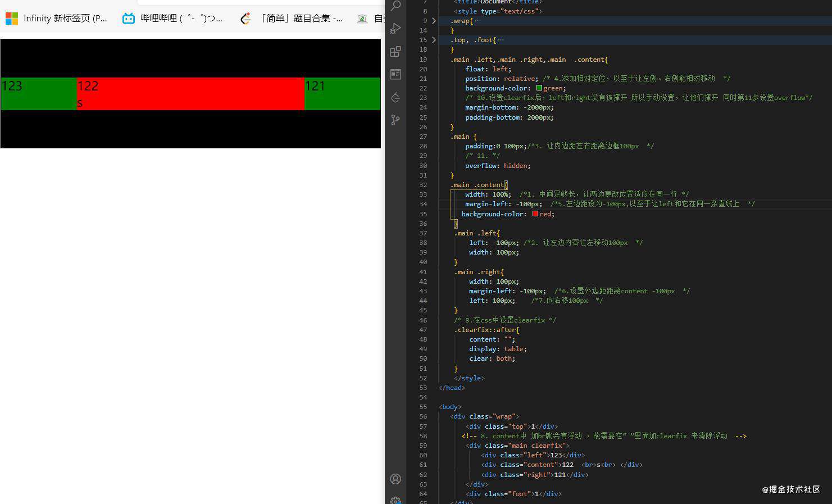Click the '.main {' selector on line 27

point(463,137)
